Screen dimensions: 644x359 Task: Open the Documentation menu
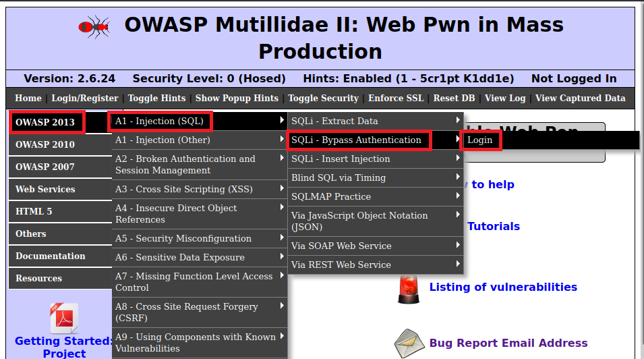(x=61, y=256)
